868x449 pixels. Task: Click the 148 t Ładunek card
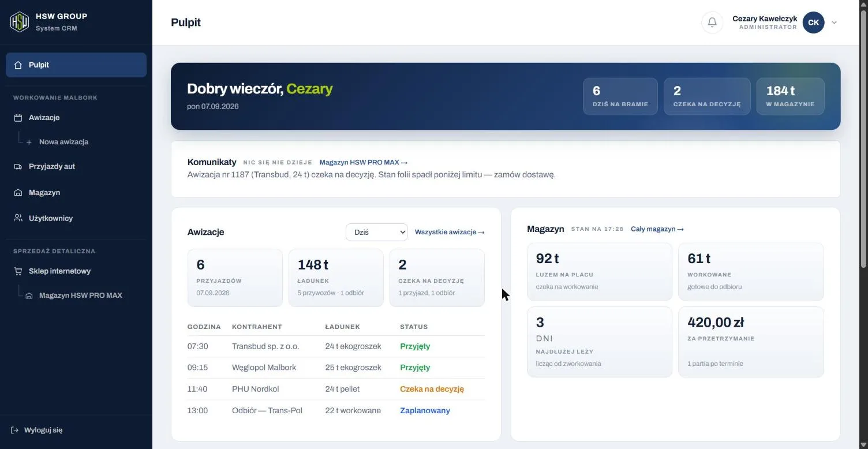click(x=336, y=278)
